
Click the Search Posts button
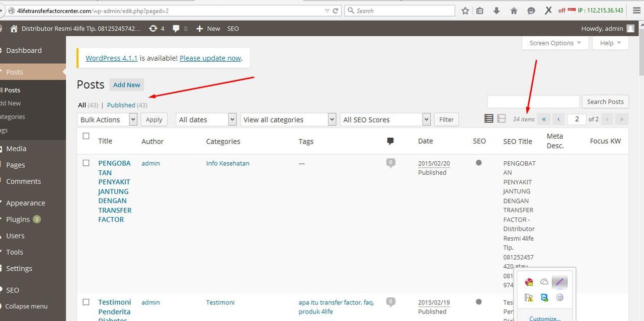[x=605, y=101]
